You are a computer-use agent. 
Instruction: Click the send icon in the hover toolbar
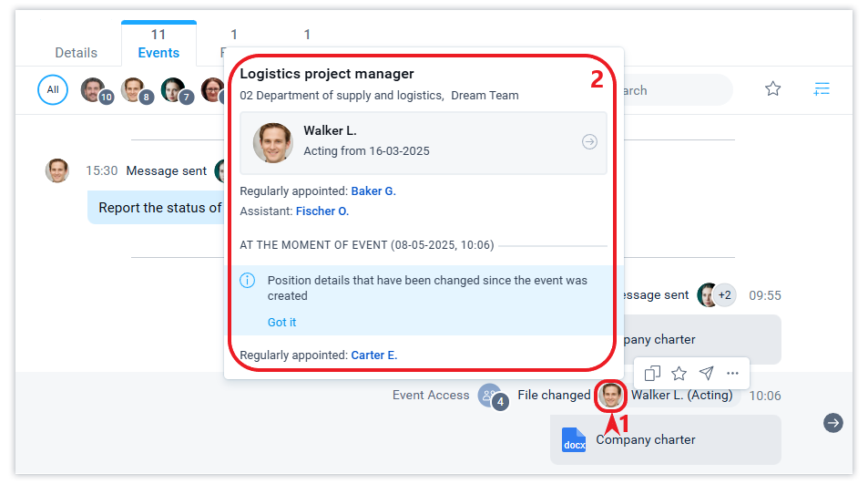[706, 373]
